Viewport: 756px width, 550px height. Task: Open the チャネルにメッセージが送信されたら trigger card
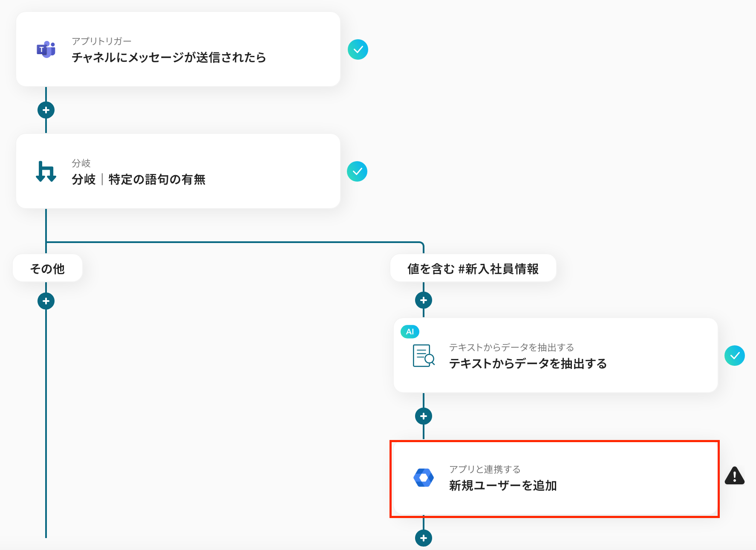178,49
